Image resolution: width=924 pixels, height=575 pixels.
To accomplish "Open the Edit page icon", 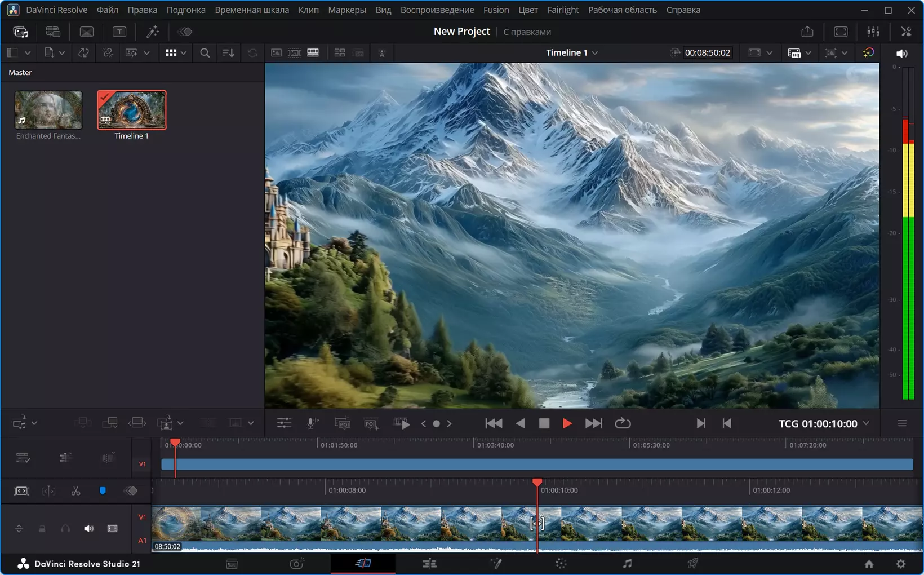I will pos(429,563).
